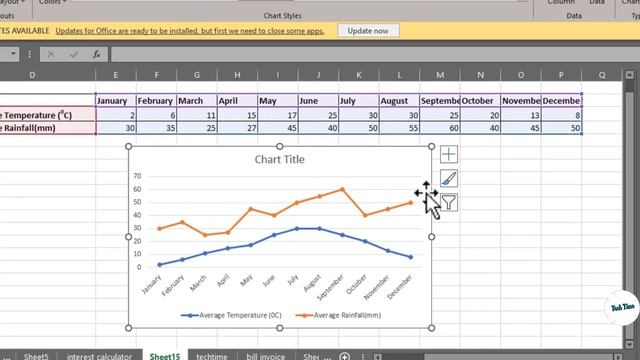
Task: Select the Chart Title text
Action: pos(280,159)
